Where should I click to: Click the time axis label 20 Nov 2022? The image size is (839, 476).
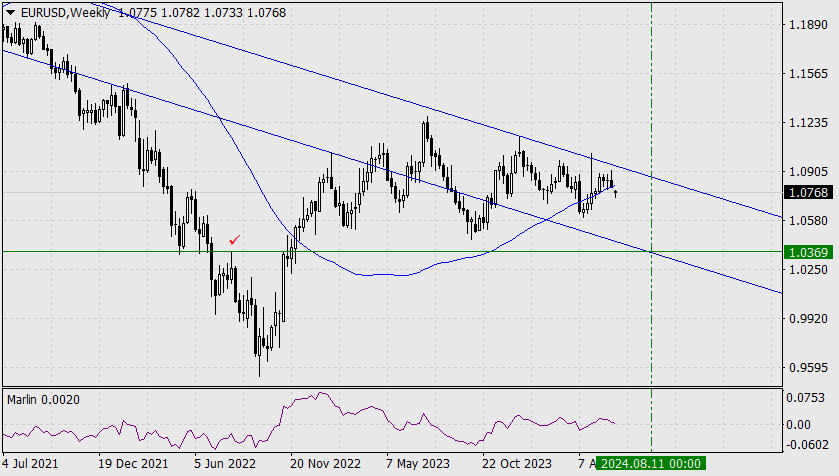pyautogui.click(x=325, y=463)
